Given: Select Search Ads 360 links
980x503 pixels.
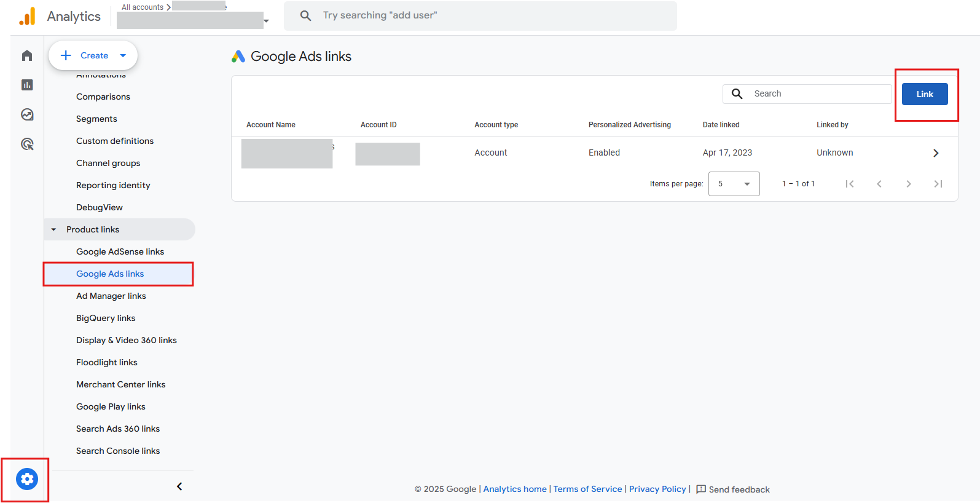Looking at the screenshot, I should pos(118,429).
